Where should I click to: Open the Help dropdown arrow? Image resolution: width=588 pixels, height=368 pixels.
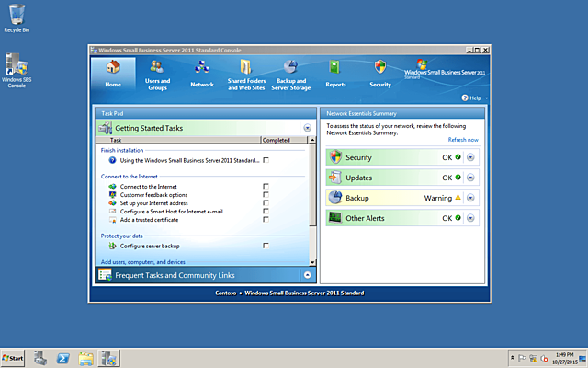(486, 98)
